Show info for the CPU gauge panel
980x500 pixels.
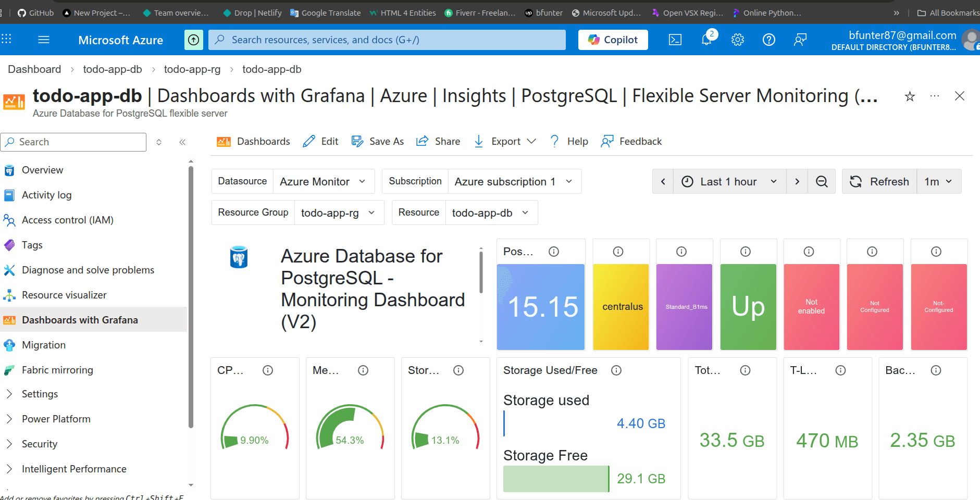268,370
